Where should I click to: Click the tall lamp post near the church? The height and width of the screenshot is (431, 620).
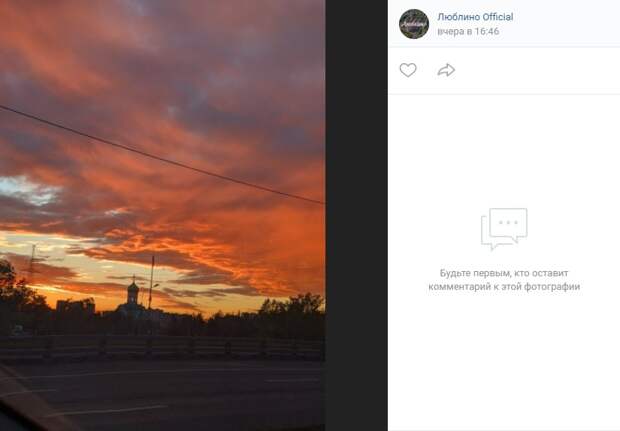(152, 283)
